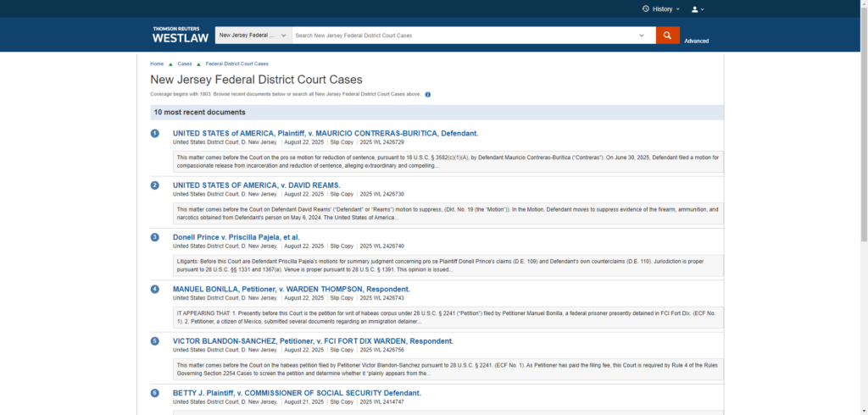The image size is (868, 415).
Task: Click the number 5 result badge
Action: tap(155, 341)
